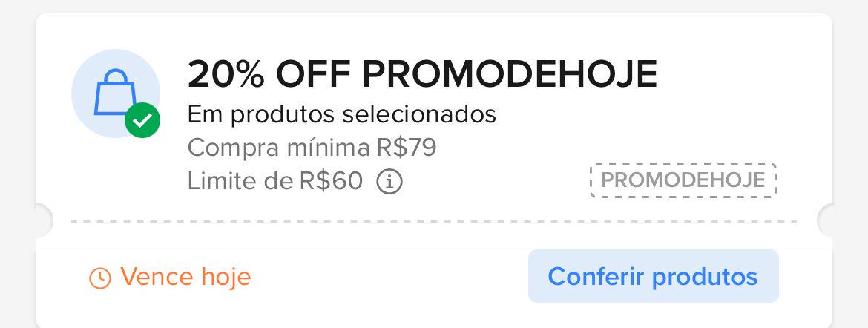Image resolution: width=868 pixels, height=328 pixels.
Task: Copy the PROMODEHOJE code in dashed box
Action: click(x=683, y=180)
